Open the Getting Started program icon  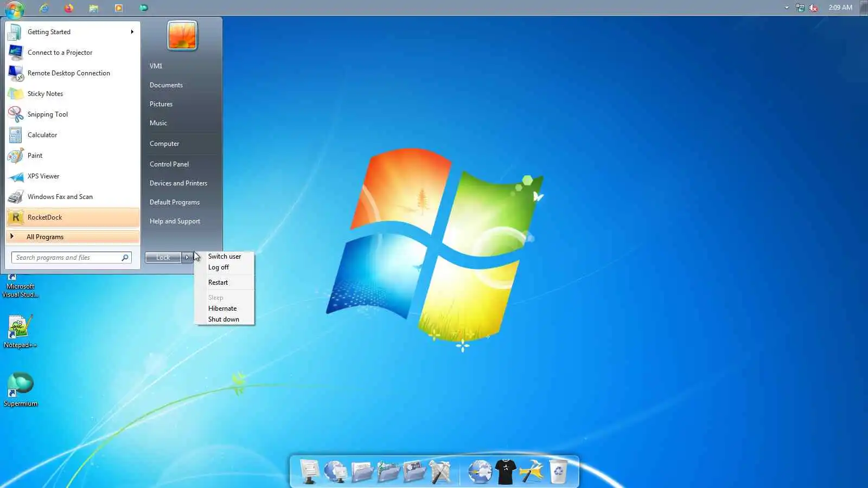pos(15,32)
